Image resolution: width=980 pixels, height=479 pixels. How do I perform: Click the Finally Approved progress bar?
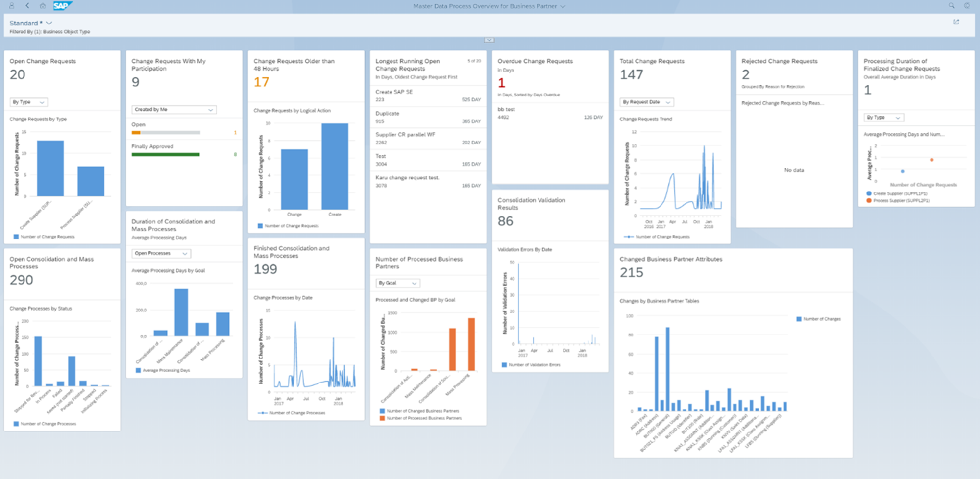pos(165,154)
